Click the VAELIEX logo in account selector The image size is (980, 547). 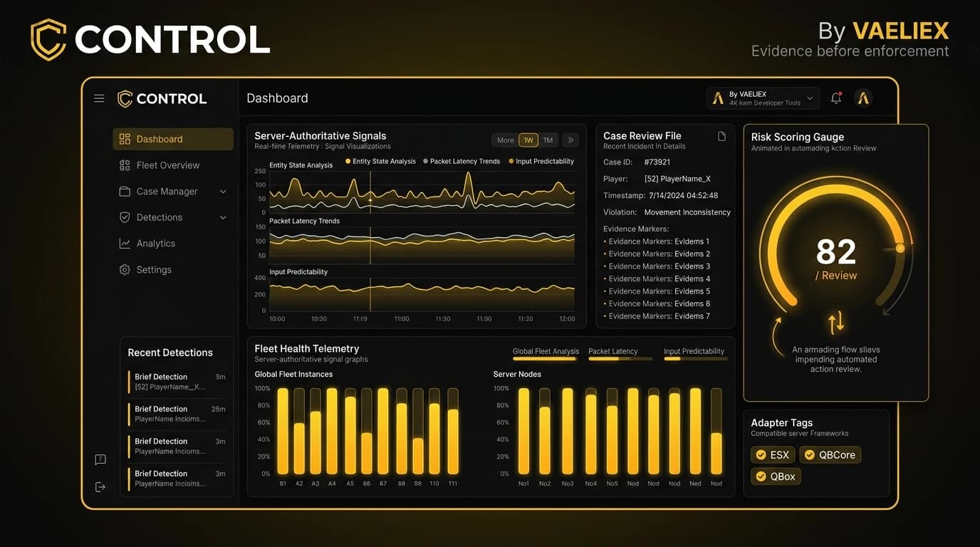coord(718,98)
